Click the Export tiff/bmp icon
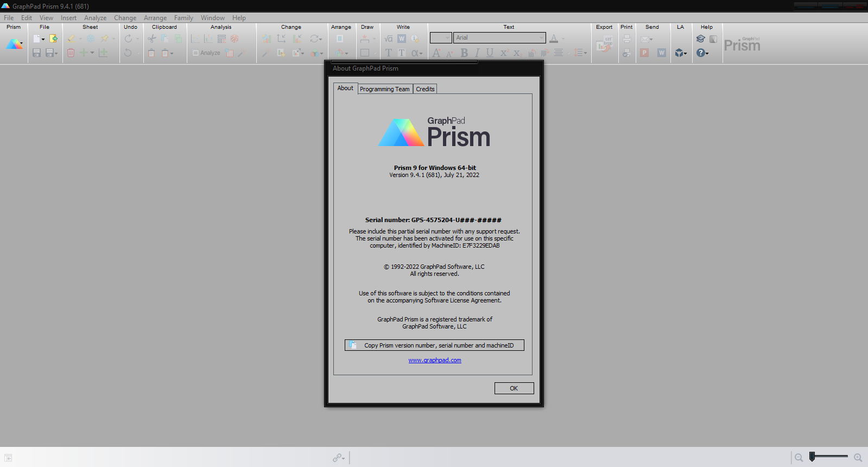 pyautogui.click(x=604, y=43)
